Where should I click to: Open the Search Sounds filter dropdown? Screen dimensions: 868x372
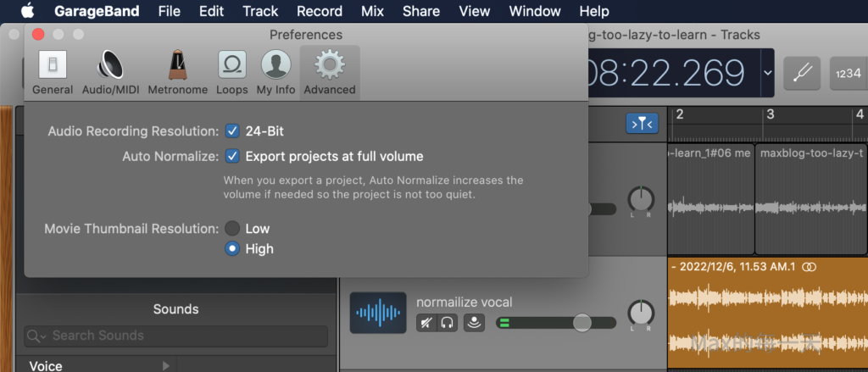pyautogui.click(x=37, y=336)
